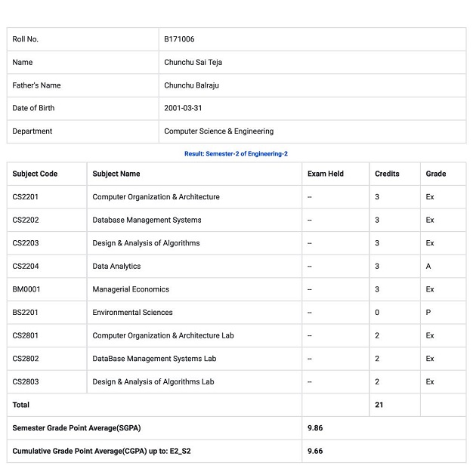Click the Subject Code column header
476x469 pixels.
(35, 174)
